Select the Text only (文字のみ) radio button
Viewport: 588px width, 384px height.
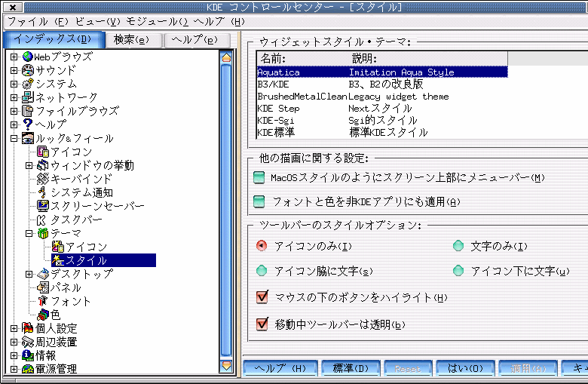pyautogui.click(x=458, y=246)
